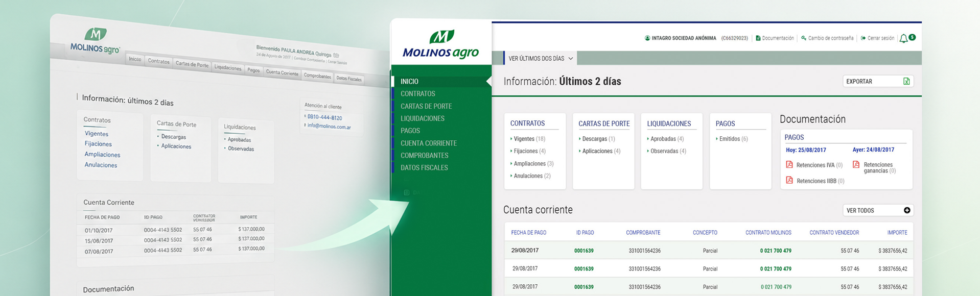Click Anulaciones link in old dashboard
Viewport: 980px width, 296px height.
[x=101, y=165]
